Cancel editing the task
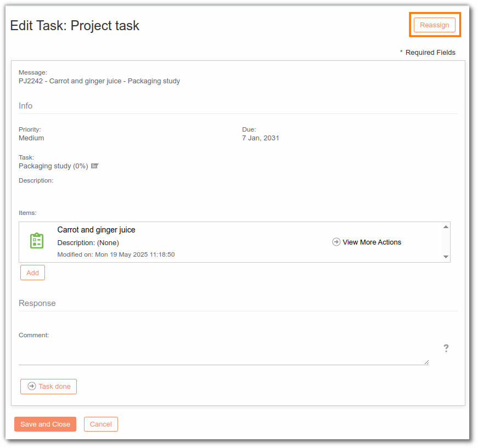The image size is (478, 448). (x=101, y=424)
